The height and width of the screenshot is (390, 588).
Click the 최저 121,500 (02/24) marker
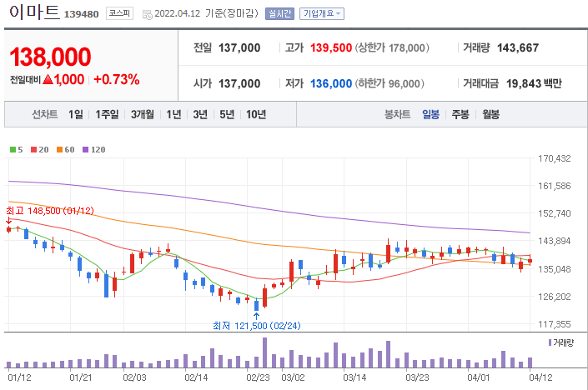pos(257,326)
